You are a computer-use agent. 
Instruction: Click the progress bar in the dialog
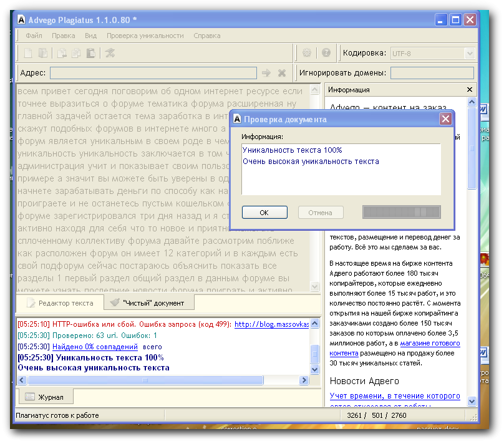tap(401, 213)
